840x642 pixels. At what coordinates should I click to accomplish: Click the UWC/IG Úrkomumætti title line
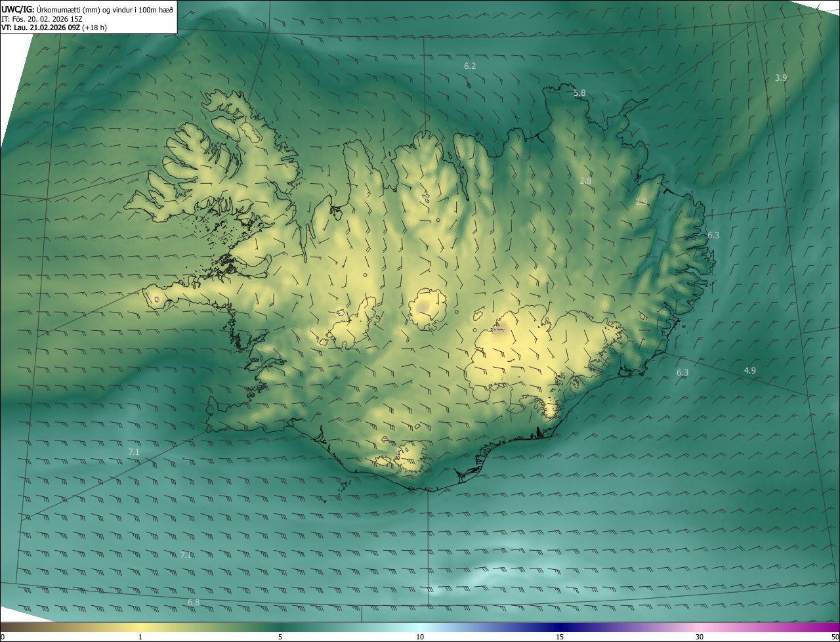point(87,9)
